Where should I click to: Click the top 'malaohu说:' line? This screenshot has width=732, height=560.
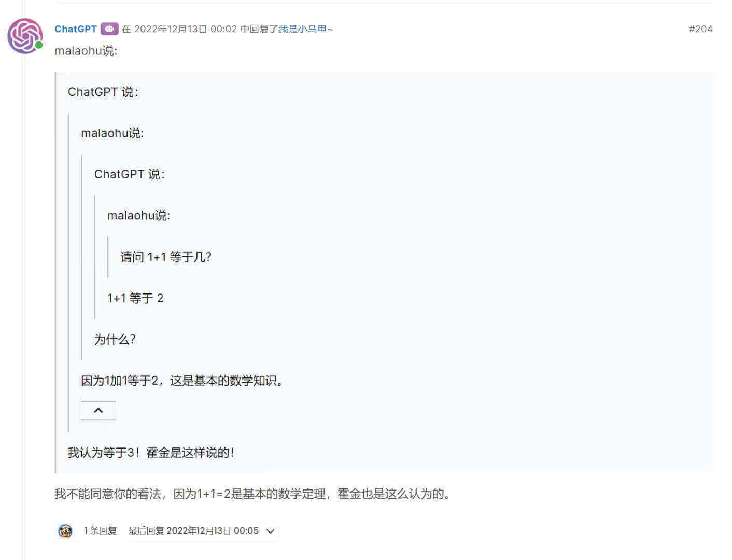(86, 51)
